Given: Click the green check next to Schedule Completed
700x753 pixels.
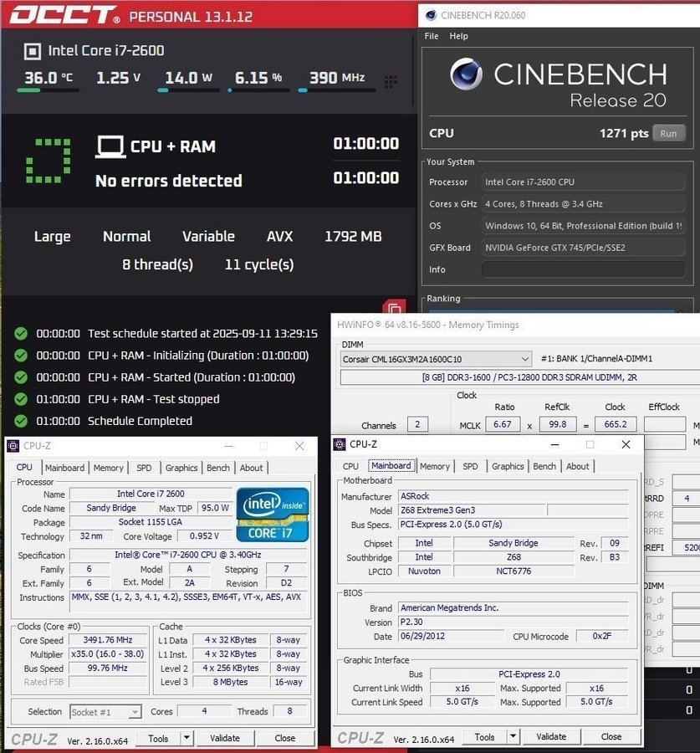Looking at the screenshot, I should (21, 421).
